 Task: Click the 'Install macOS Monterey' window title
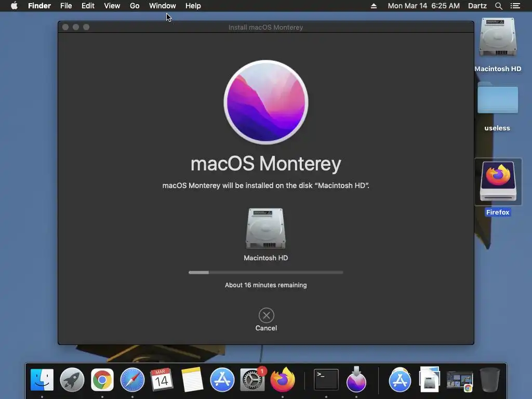(265, 27)
